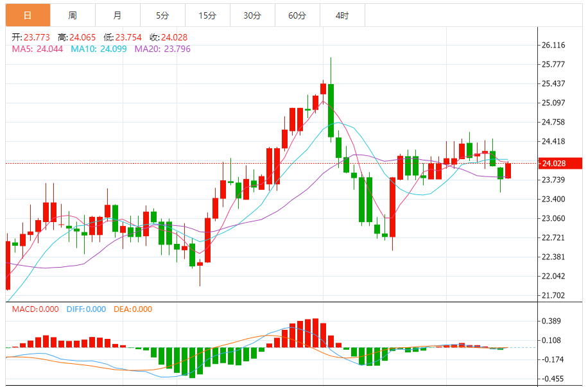Click the DEA:0.000 label
Viewport: 588px width, 387px height.
133,309
